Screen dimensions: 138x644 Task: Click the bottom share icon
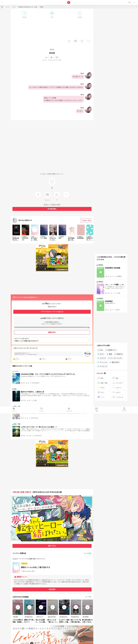click(38, 194)
